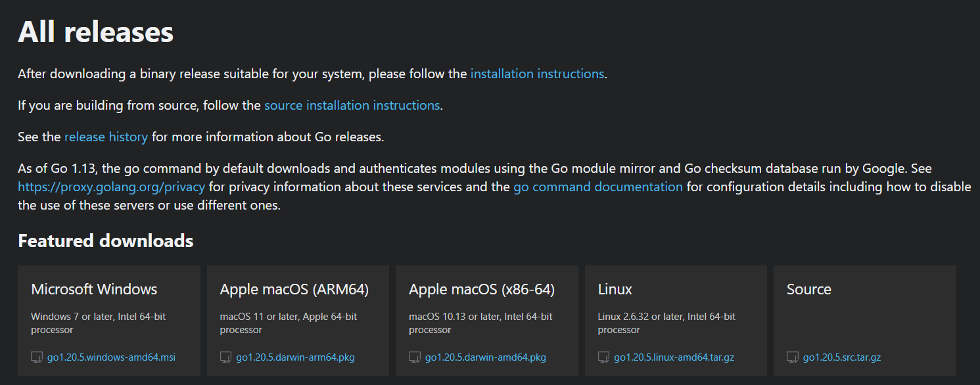This screenshot has width=980, height=385.
Task: Follow the source installation instructions link
Action: coord(352,105)
